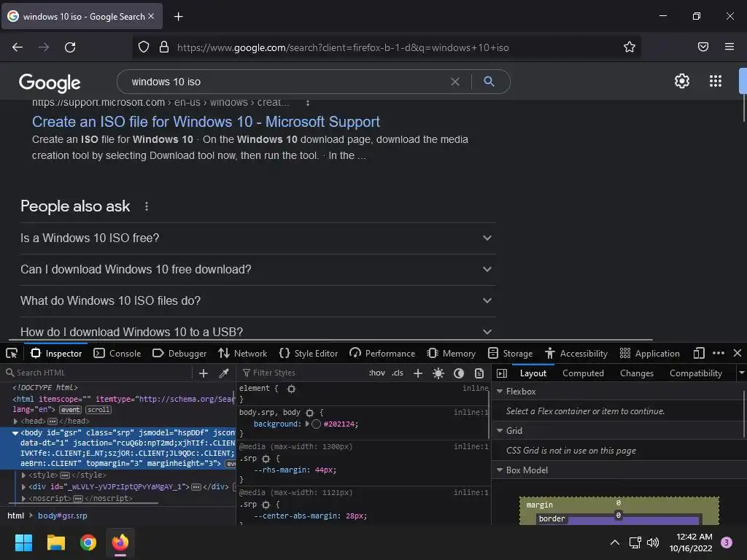Open the Application tab

(x=650, y=354)
